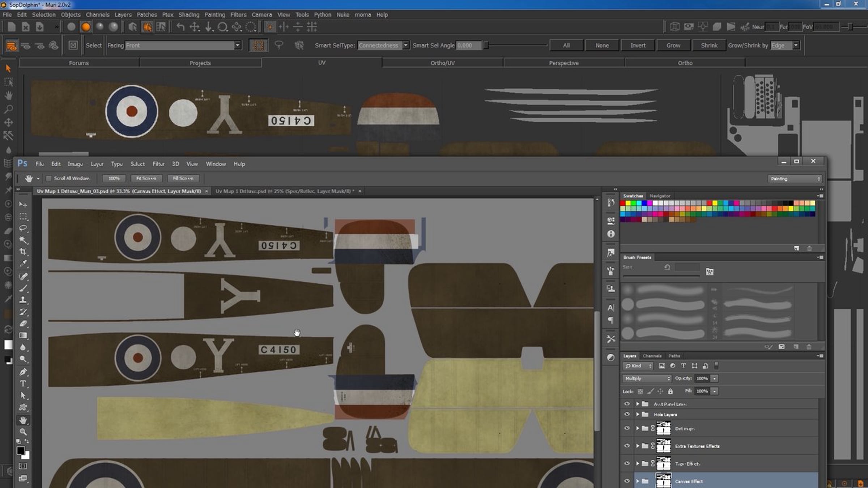868x488 pixels.
Task: Tick the Scroll All Windows checkbox
Action: [49, 179]
